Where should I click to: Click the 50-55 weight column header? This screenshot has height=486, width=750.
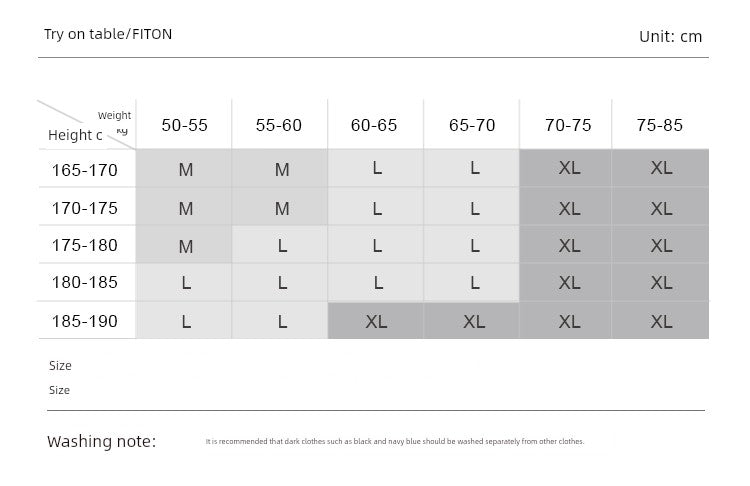point(184,126)
